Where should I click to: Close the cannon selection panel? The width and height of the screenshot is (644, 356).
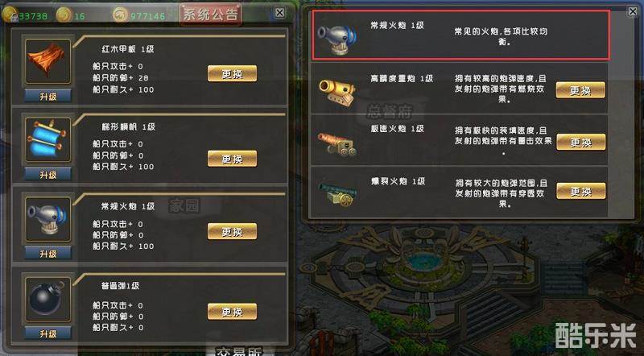pyautogui.click(x=633, y=11)
